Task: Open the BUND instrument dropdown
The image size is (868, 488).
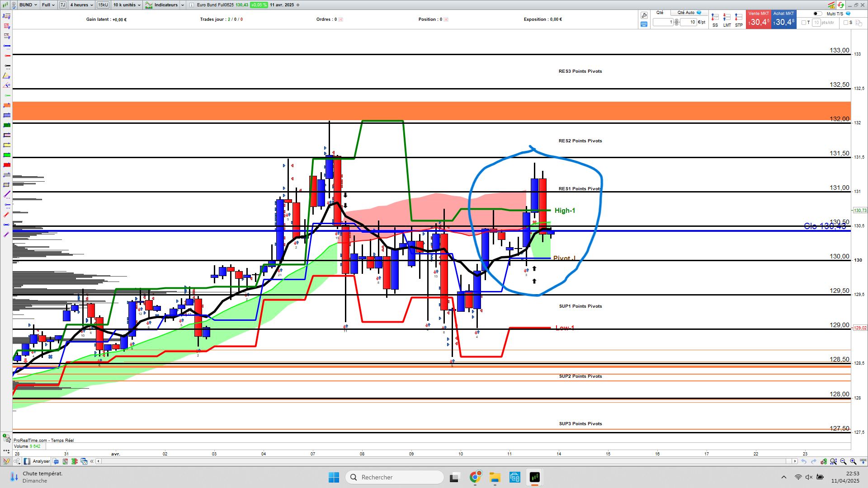Action: [28, 5]
